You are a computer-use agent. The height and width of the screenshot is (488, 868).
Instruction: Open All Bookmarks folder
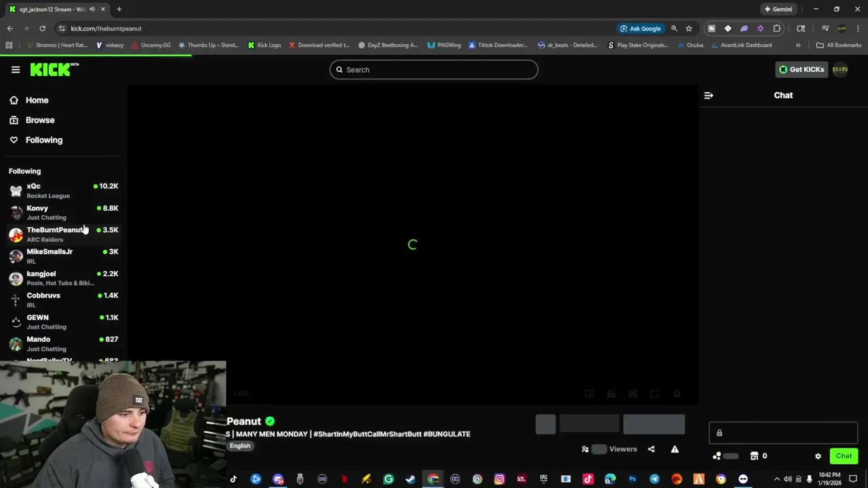tap(839, 45)
